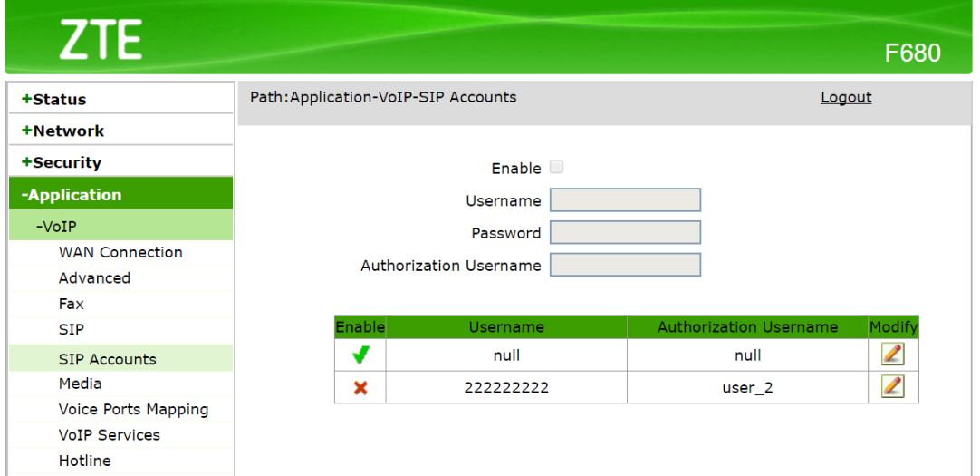Viewport: 980px width, 476px height.
Task: Click the 222222222 username cell
Action: click(506, 387)
